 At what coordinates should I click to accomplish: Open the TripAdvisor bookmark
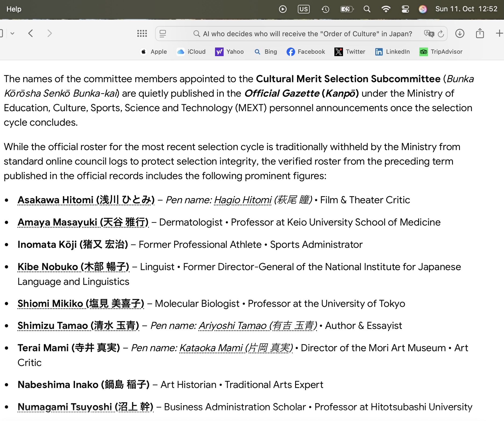(441, 52)
